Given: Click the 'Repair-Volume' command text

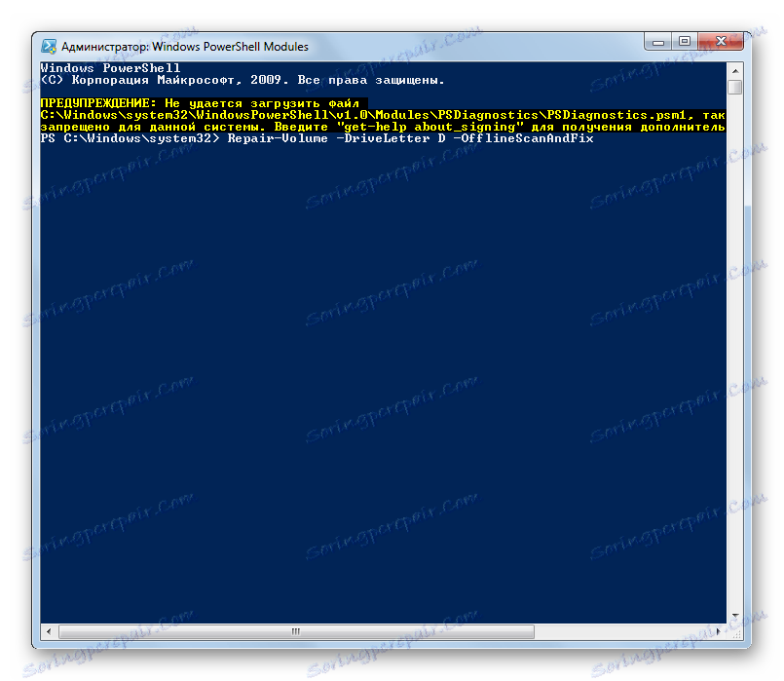Looking at the screenshot, I should [x=278, y=138].
